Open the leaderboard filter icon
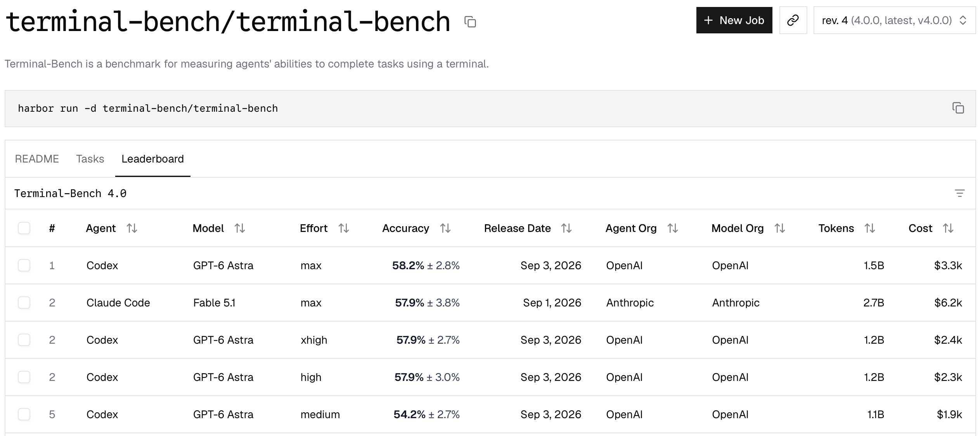Screen dimensions: 980x436 pos(959,193)
